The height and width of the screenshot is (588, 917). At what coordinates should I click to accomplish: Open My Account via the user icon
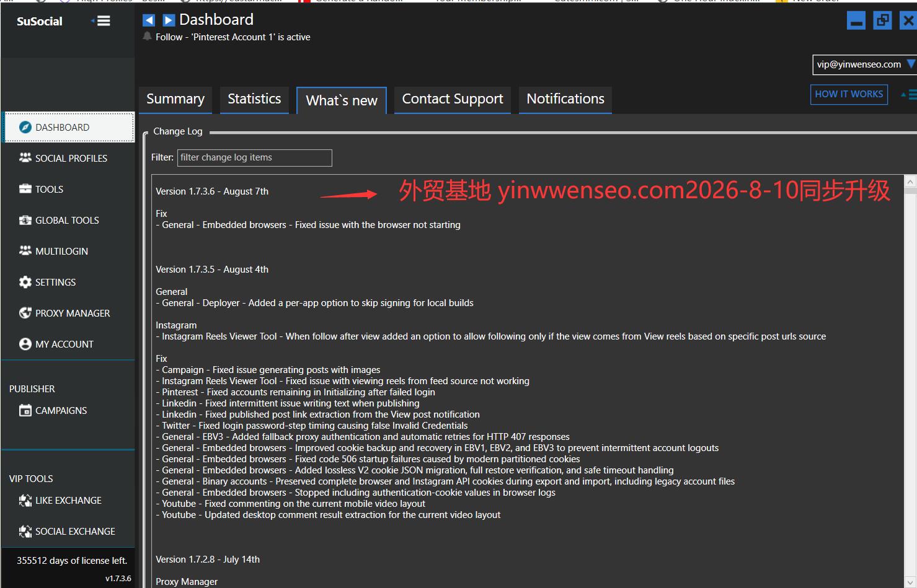(x=25, y=344)
